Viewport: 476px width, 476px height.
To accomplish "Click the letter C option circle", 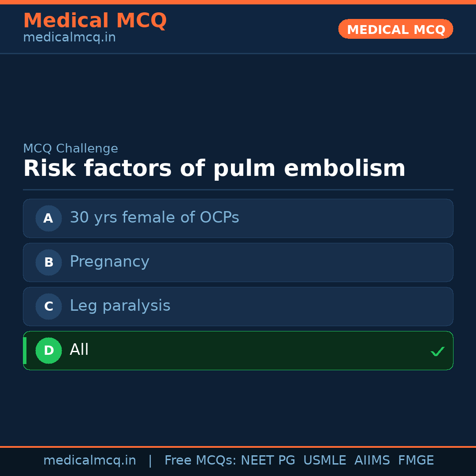I will point(48,306).
